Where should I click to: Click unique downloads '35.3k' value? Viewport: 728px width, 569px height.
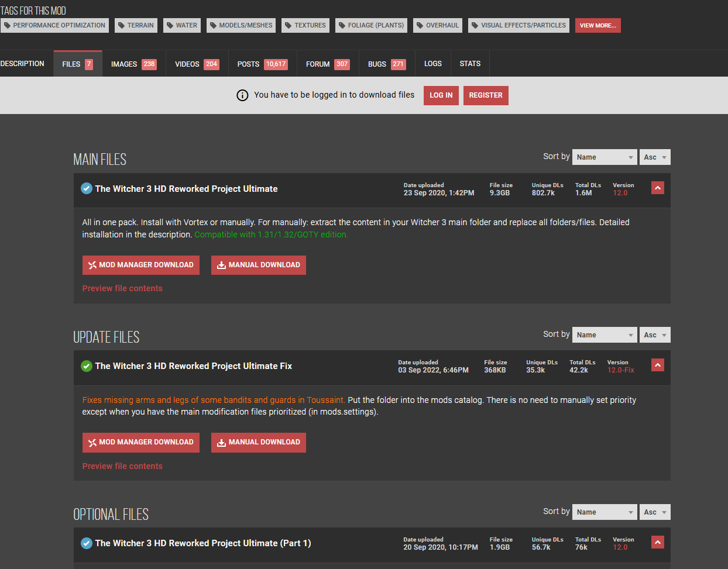535,370
